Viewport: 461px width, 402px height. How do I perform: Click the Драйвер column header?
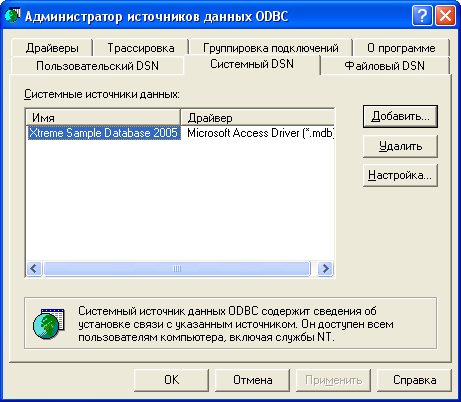coord(257,118)
